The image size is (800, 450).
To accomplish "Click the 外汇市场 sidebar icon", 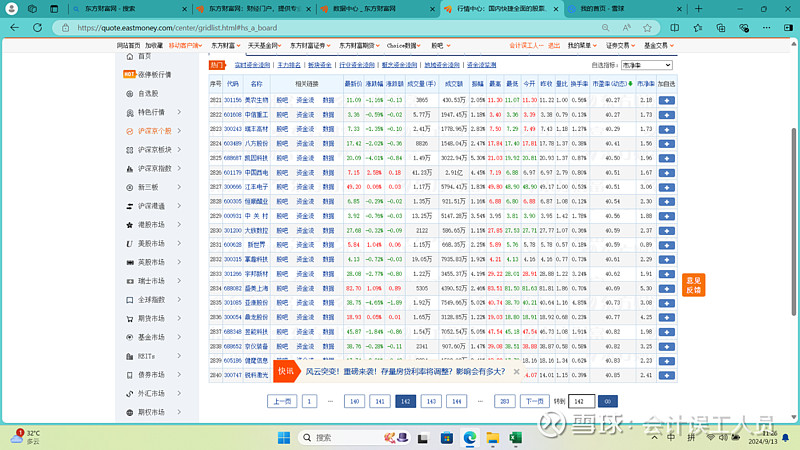I will pyautogui.click(x=130, y=394).
